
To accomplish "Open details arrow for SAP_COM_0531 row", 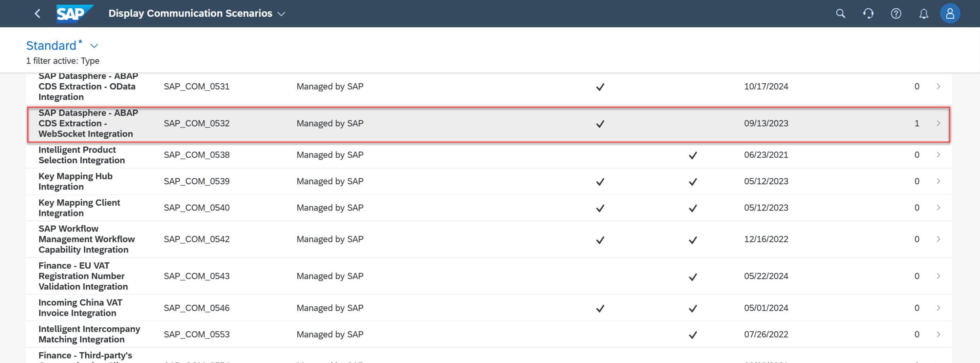I will click(938, 86).
